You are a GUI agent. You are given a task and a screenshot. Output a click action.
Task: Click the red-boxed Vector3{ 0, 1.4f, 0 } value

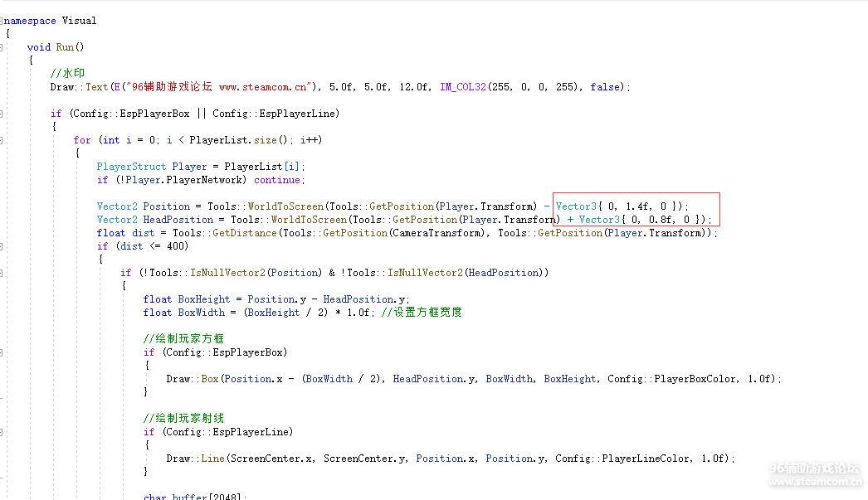tap(622, 206)
